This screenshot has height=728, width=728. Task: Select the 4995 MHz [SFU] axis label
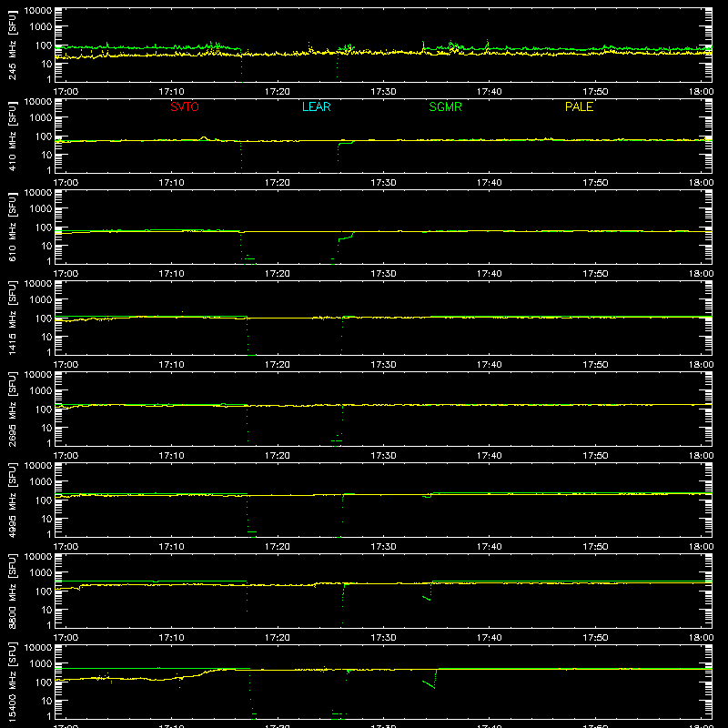(12, 500)
